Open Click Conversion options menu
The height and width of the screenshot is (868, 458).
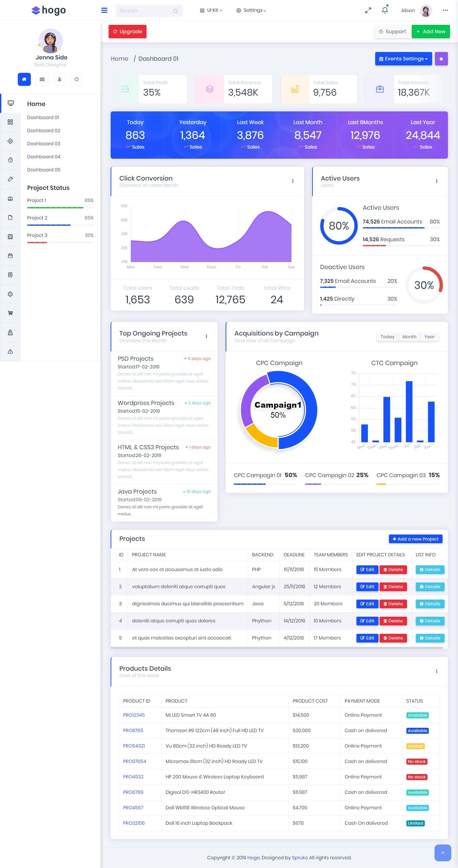293,181
